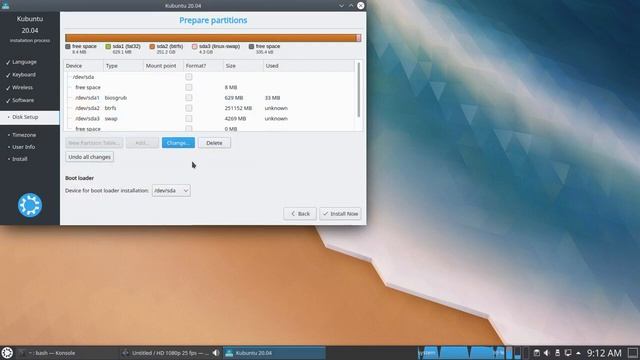Close the Kubuntu 20.04 installer window

pos(361,6)
